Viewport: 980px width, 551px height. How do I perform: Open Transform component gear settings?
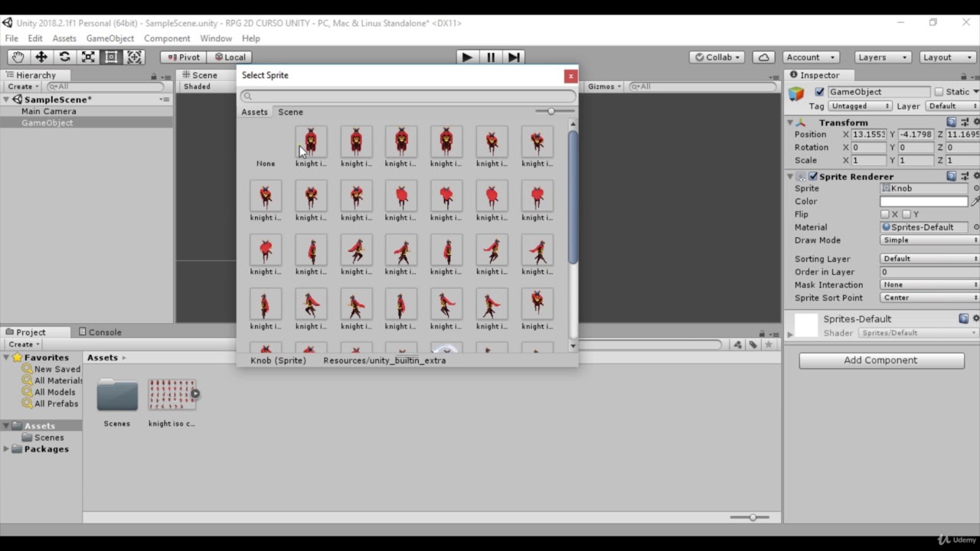click(x=976, y=122)
